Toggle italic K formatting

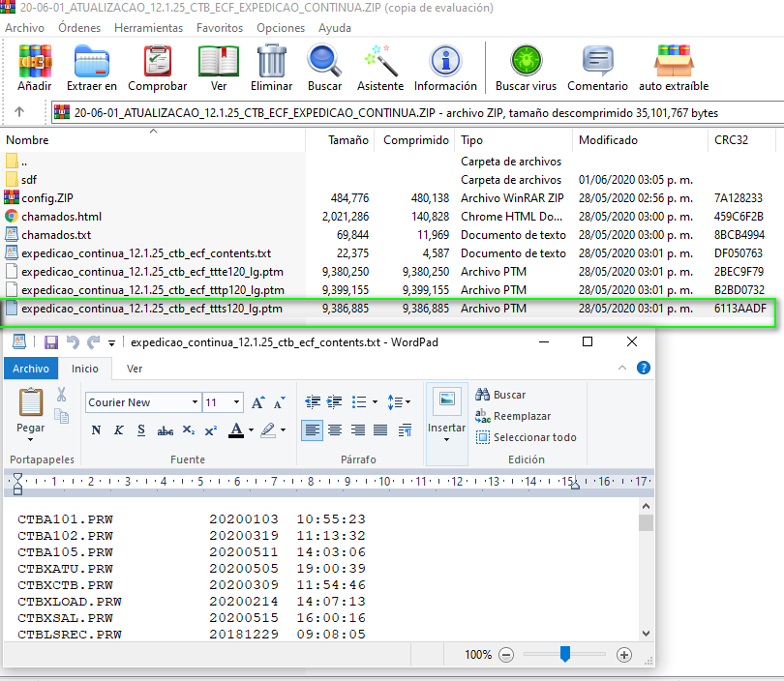coord(118,430)
